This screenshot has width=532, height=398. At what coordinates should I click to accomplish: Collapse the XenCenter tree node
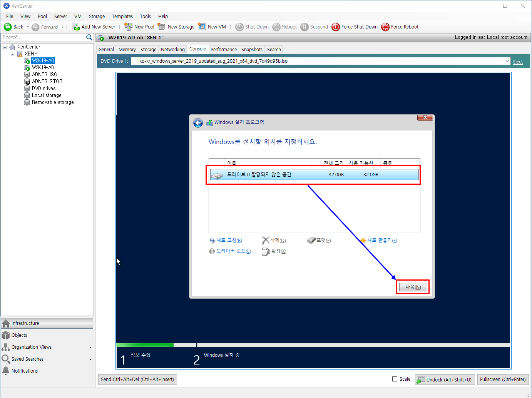point(5,47)
